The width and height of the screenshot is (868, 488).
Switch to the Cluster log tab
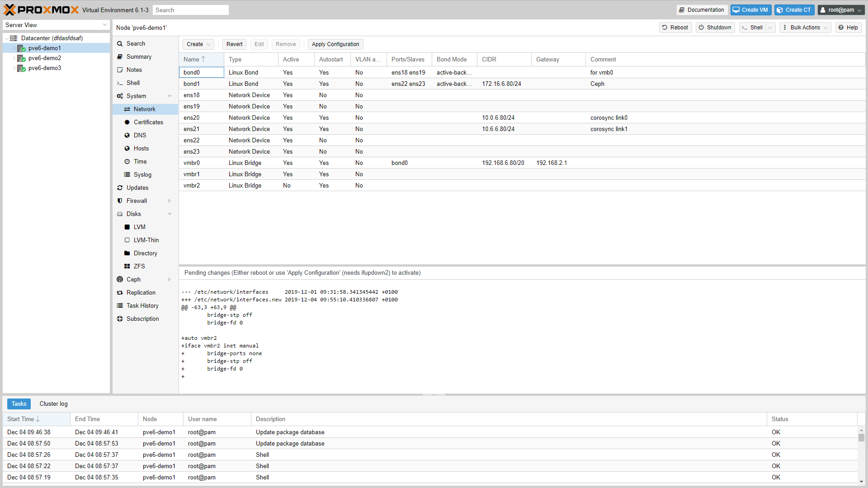(x=53, y=404)
